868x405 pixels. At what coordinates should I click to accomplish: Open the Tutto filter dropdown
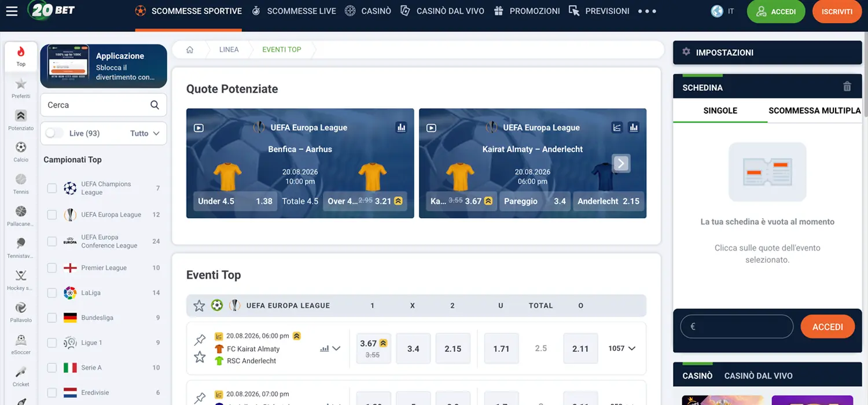point(145,133)
